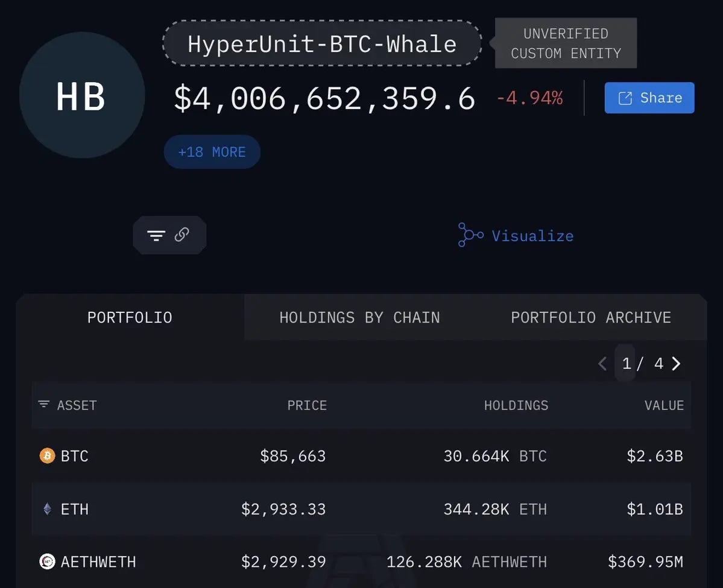Switch to Holdings By Chain tab

click(359, 318)
